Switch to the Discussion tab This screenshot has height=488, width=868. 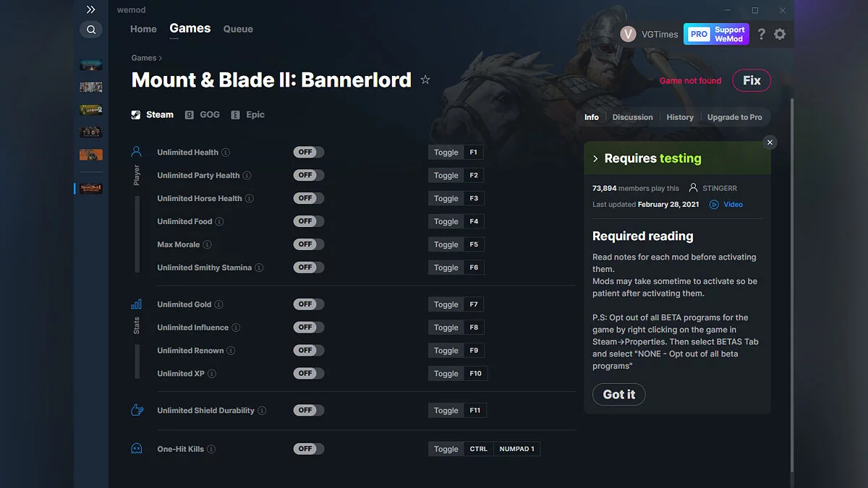point(632,116)
